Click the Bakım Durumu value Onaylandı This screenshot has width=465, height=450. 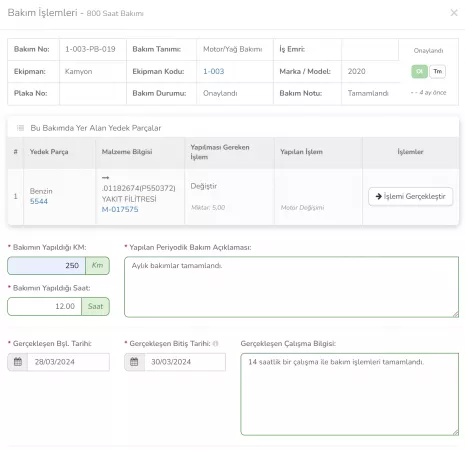(220, 93)
